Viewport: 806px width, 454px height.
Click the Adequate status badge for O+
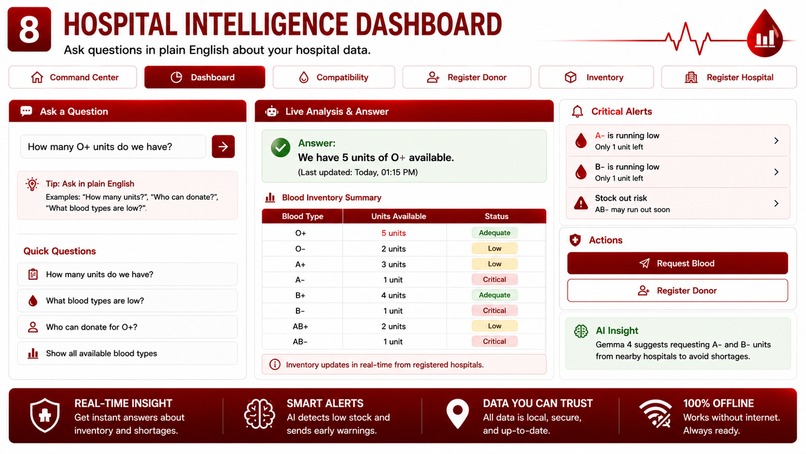pyautogui.click(x=494, y=233)
